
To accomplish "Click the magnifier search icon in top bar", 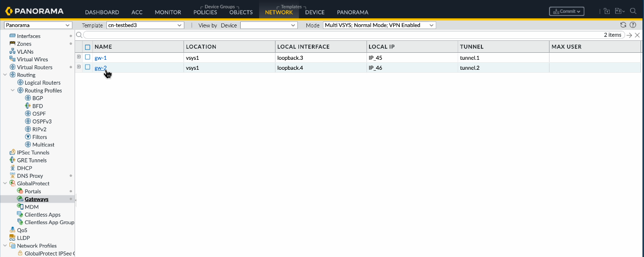I will click(633, 11).
